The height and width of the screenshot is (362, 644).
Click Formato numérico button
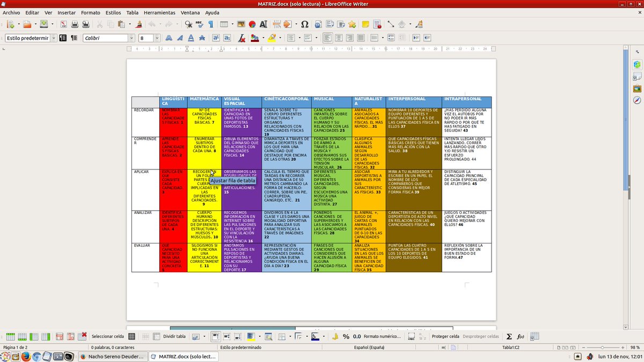382,336
